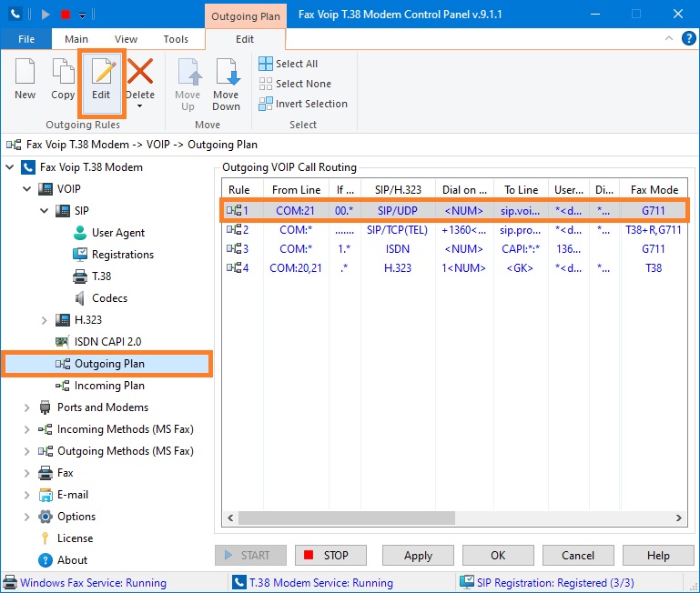
Task: Select routing rule 1 row
Action: click(x=454, y=211)
